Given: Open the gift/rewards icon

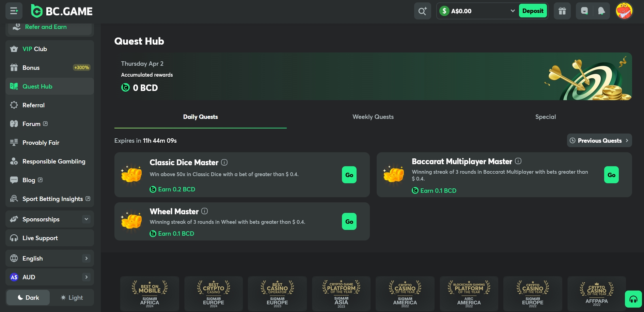Looking at the screenshot, I should (562, 11).
